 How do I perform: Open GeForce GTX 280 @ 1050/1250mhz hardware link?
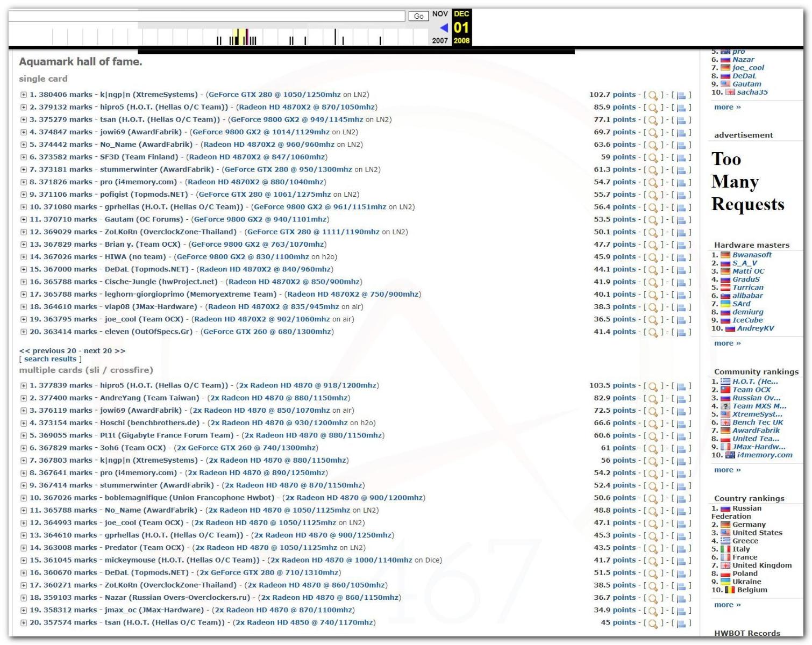(274, 95)
